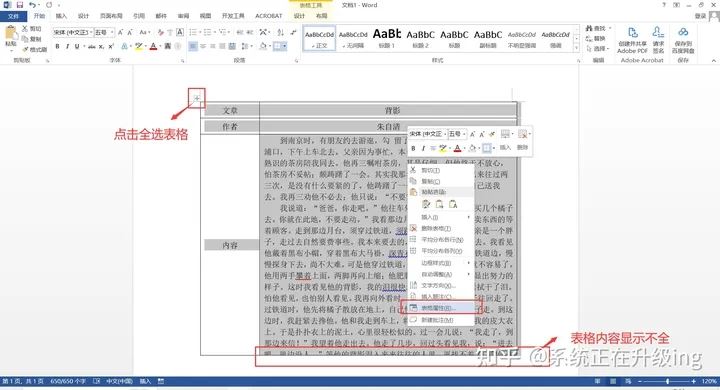Click the Clear Formatting eraser icon
This screenshot has height=390, width=720.
pyautogui.click(x=160, y=32)
